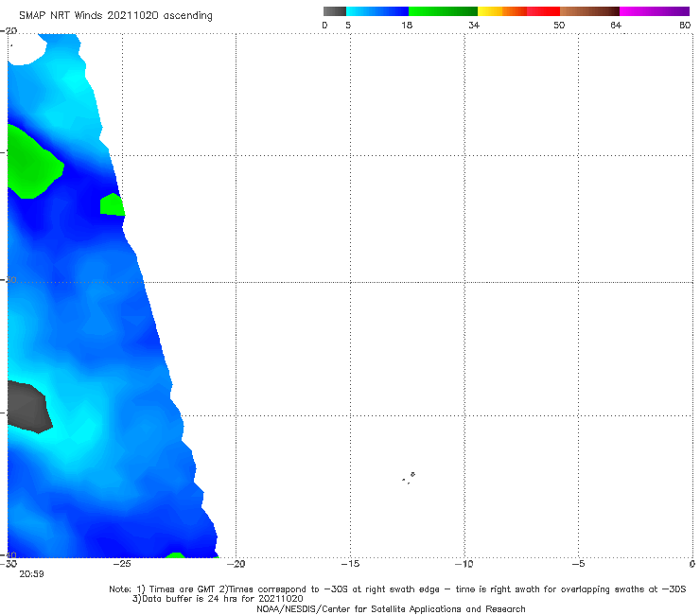Screen dimensions: 700x615
Task: Click longitude axis label '-20'
Action: (x=236, y=564)
